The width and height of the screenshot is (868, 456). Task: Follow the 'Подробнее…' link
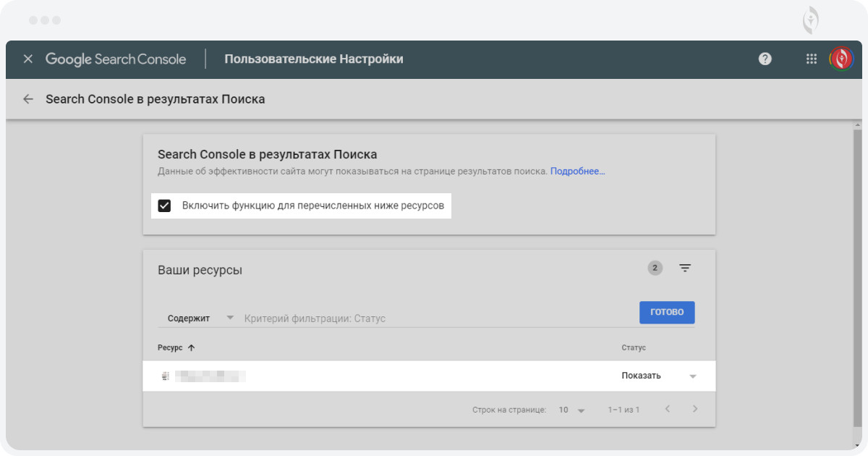(x=578, y=172)
